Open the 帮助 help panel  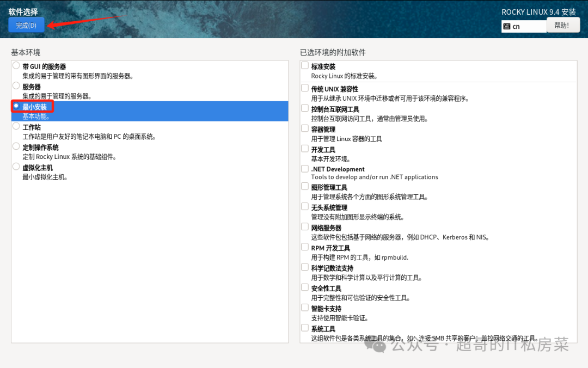tap(563, 24)
